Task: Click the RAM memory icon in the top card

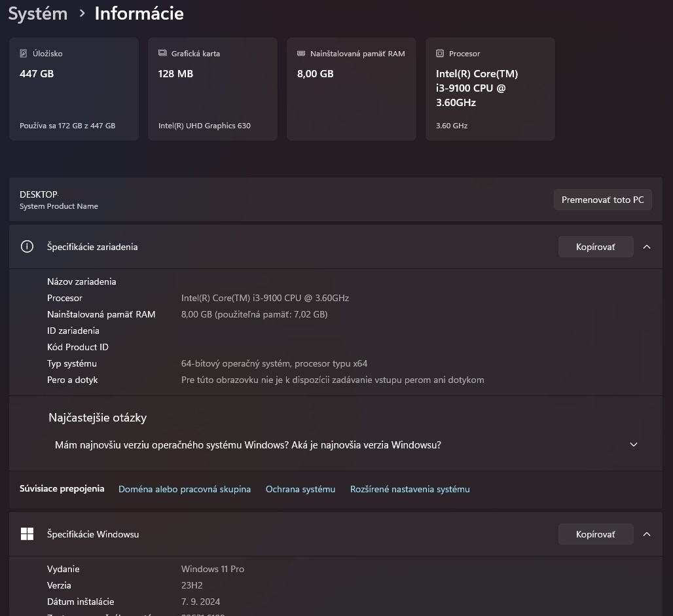Action: (301, 54)
